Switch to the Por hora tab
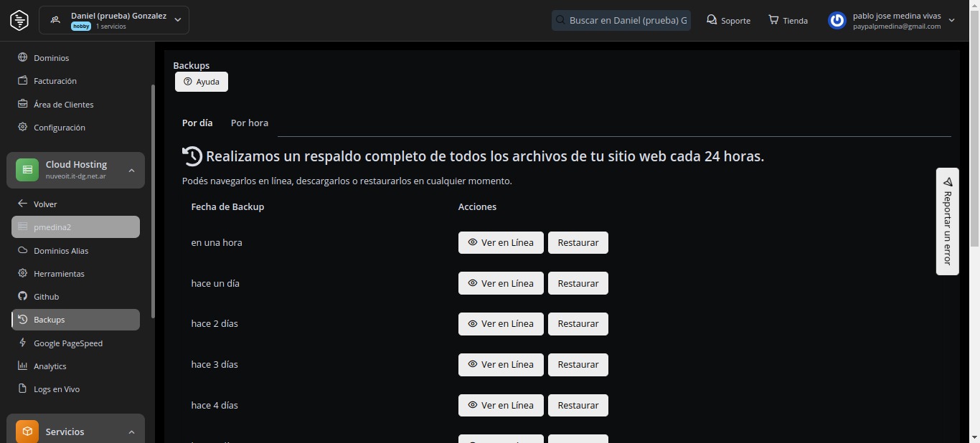 tap(249, 123)
